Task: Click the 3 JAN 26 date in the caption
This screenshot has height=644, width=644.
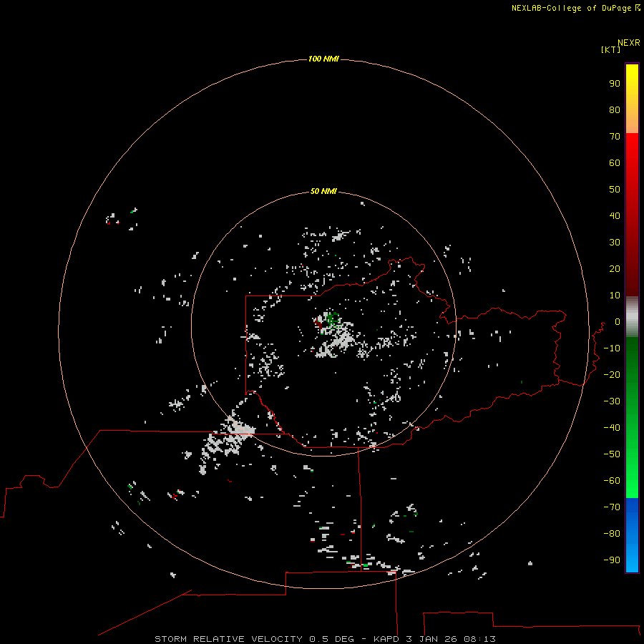Action: coord(432,639)
